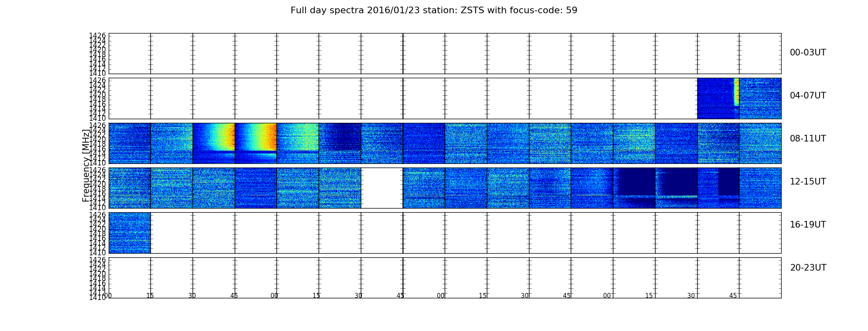Click the 'Frequency [MHz]' axis label
Screen dimensions: 868x331
click(86, 165)
